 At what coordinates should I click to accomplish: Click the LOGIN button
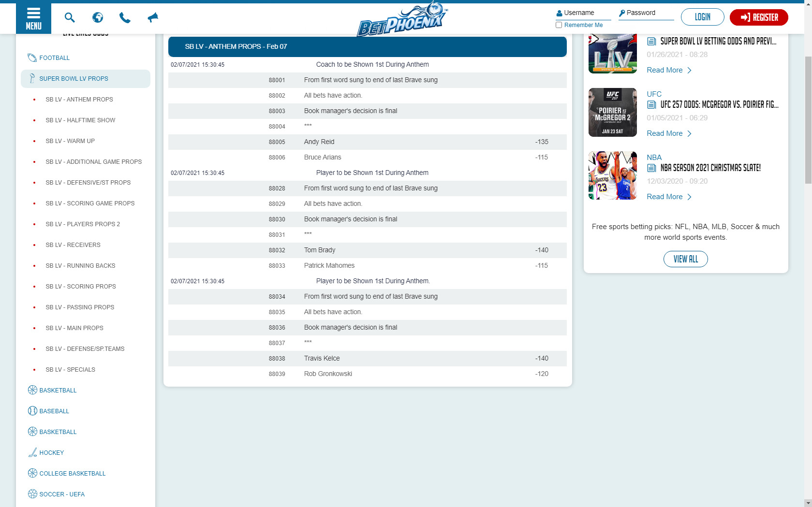(x=702, y=17)
